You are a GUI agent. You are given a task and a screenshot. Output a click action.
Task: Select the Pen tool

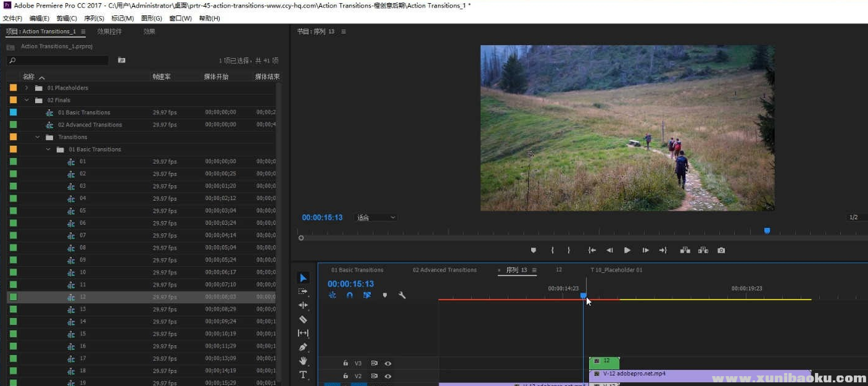point(303,347)
